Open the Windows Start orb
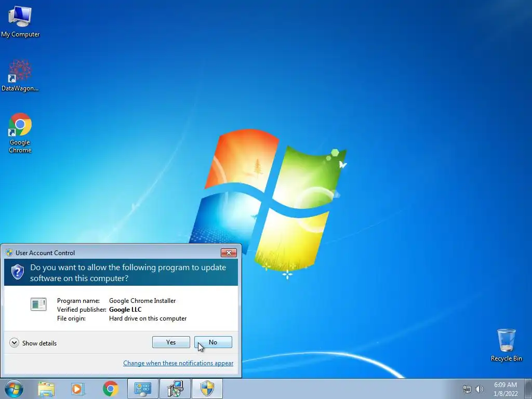The height and width of the screenshot is (399, 532). click(x=14, y=389)
